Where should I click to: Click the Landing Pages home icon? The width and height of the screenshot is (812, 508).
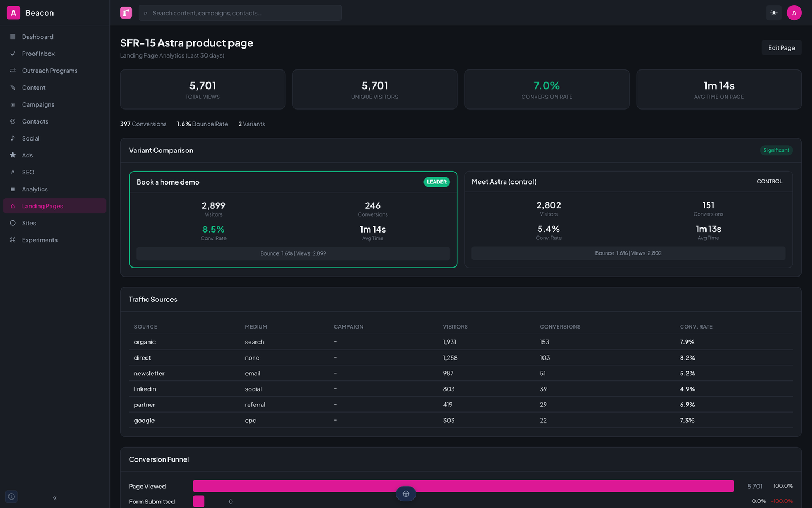point(12,206)
